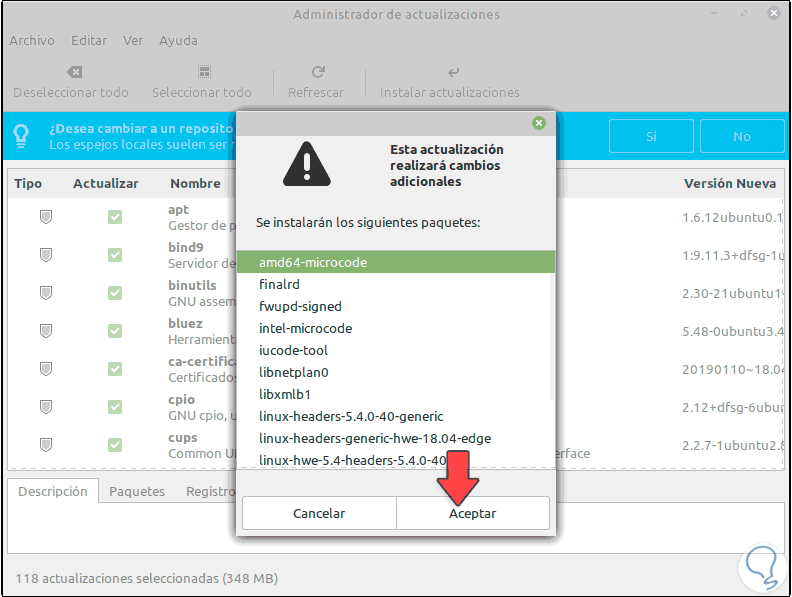Select intel-microcode in the package list
This screenshot has height=597, width=792.
(x=395, y=328)
